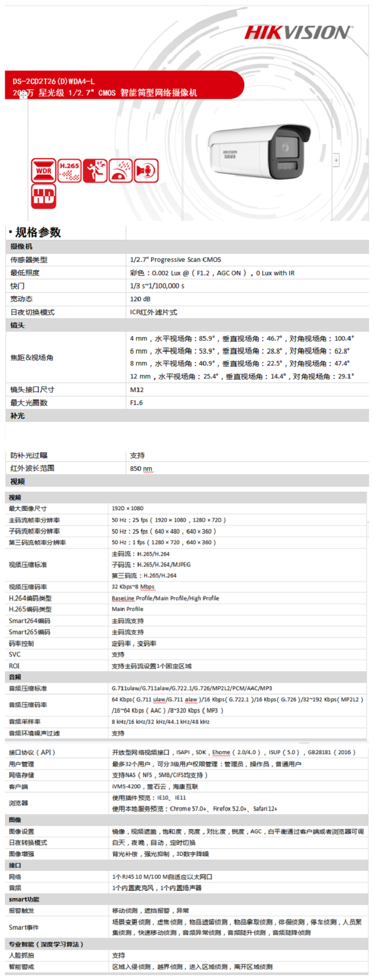Click audio sampling rate '8 kHz/16 kHz/32 kHz' value
Screen dimensions: 374x980
(x=161, y=722)
